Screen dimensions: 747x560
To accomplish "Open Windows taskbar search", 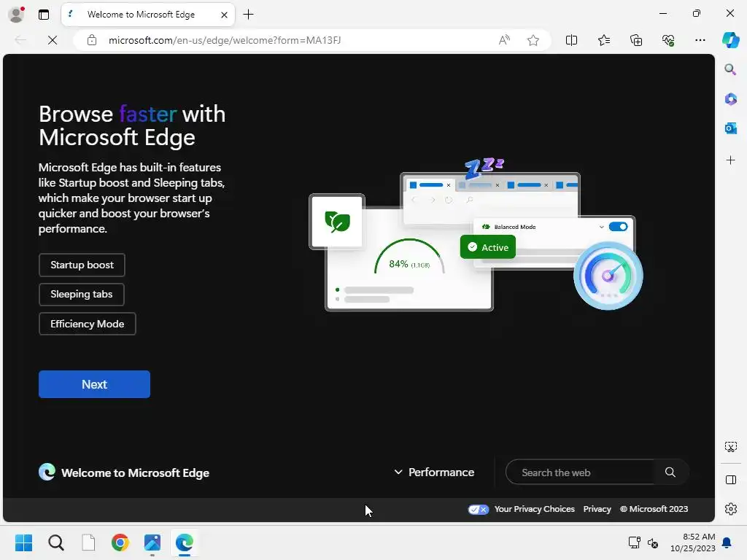I will (x=55, y=542).
